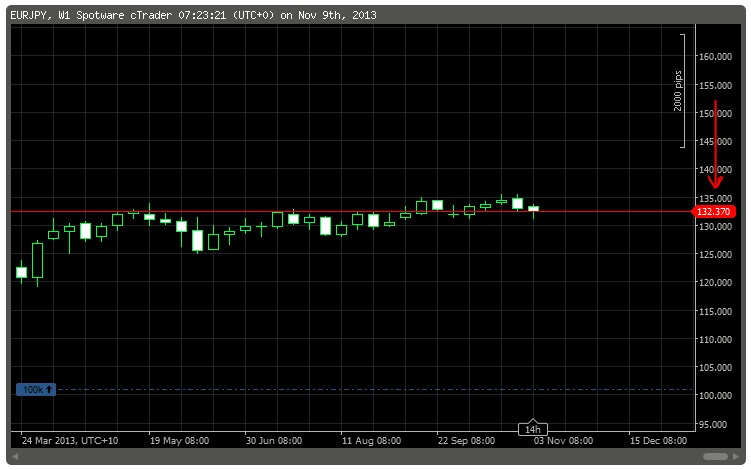
Task: Click the 30 Jun 08:00 date label
Action: (x=274, y=441)
